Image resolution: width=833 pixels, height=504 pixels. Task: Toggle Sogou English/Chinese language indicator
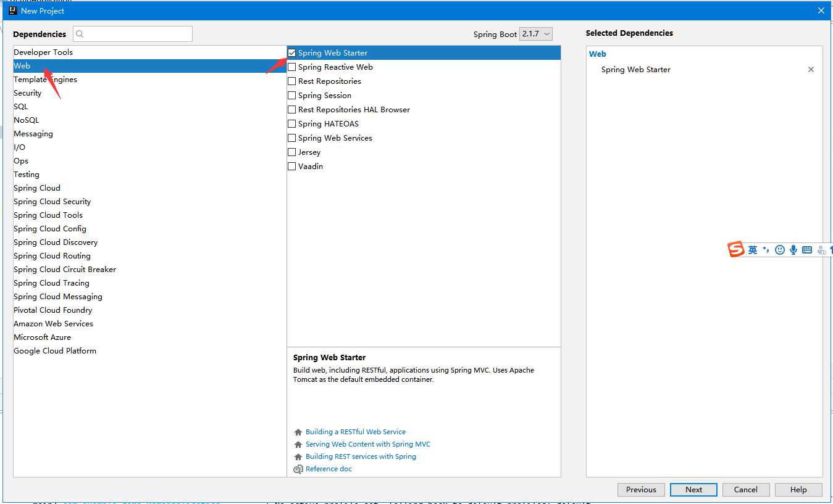click(x=753, y=250)
